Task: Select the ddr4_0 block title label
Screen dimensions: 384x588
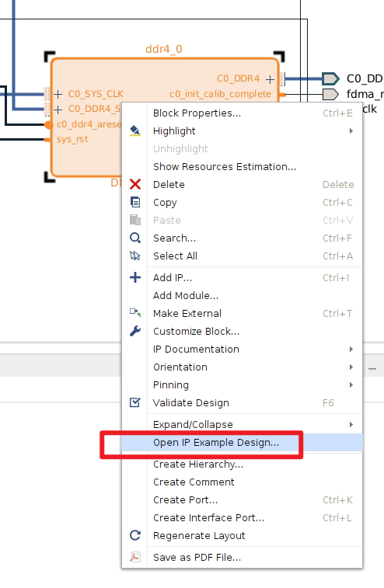Action: [x=164, y=49]
